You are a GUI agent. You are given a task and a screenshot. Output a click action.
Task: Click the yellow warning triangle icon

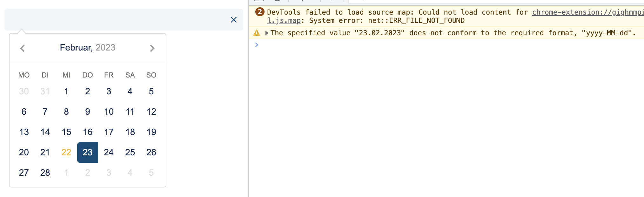tap(257, 33)
